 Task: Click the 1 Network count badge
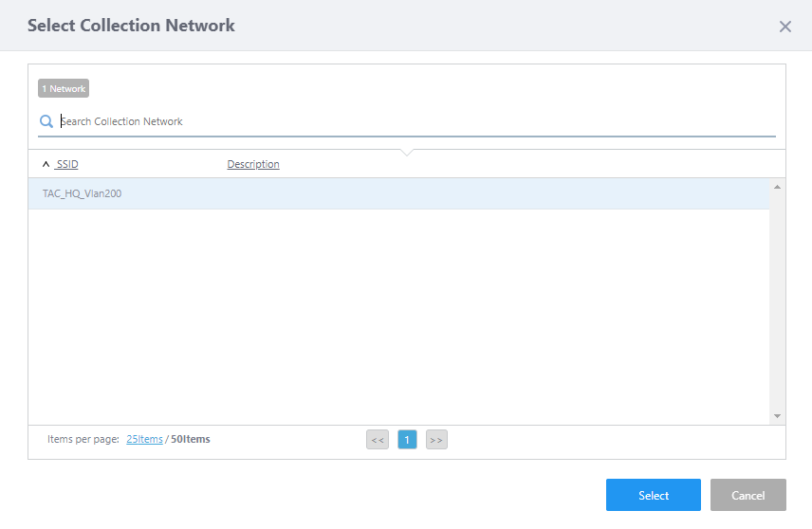(x=64, y=88)
